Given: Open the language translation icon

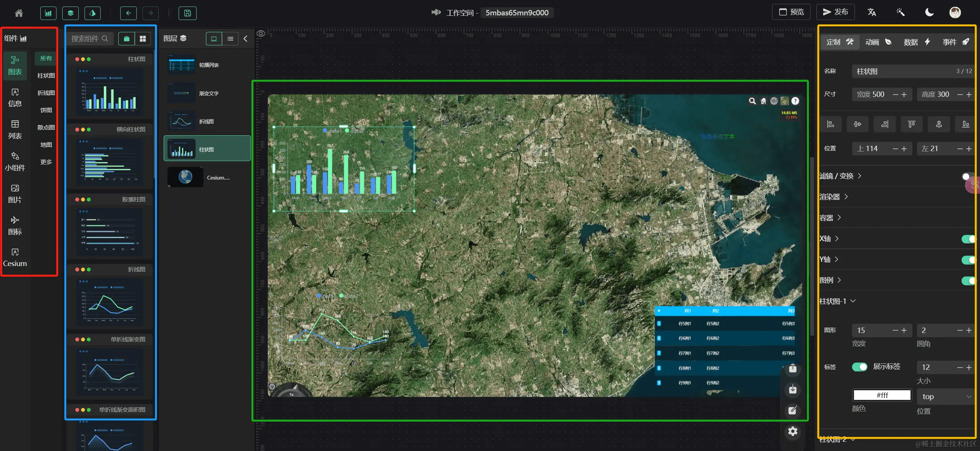Looking at the screenshot, I should coord(872,12).
